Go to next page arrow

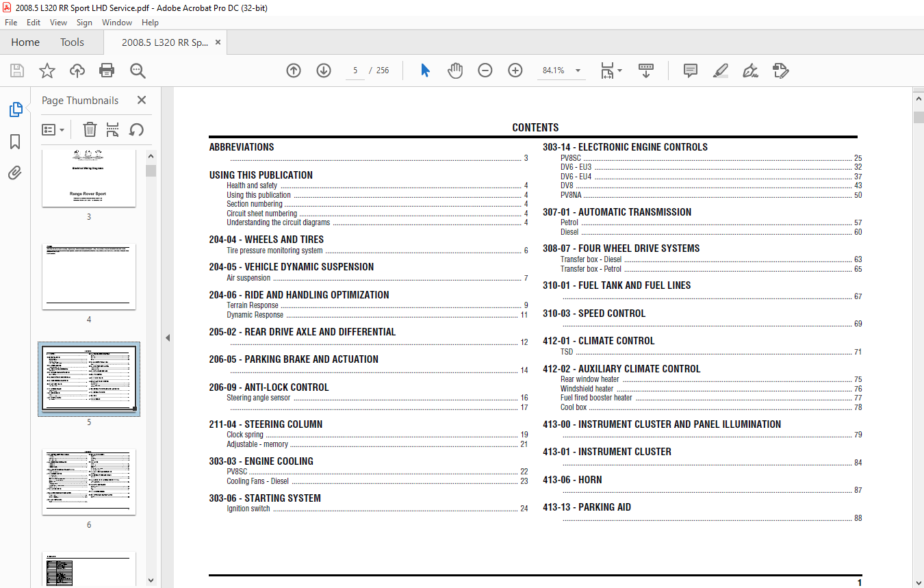[x=324, y=71]
